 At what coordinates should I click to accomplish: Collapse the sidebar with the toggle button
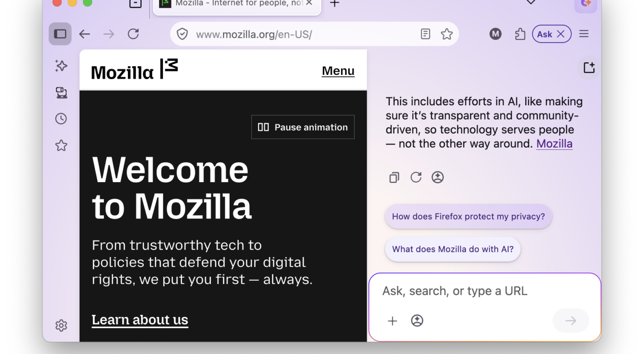pyautogui.click(x=60, y=34)
